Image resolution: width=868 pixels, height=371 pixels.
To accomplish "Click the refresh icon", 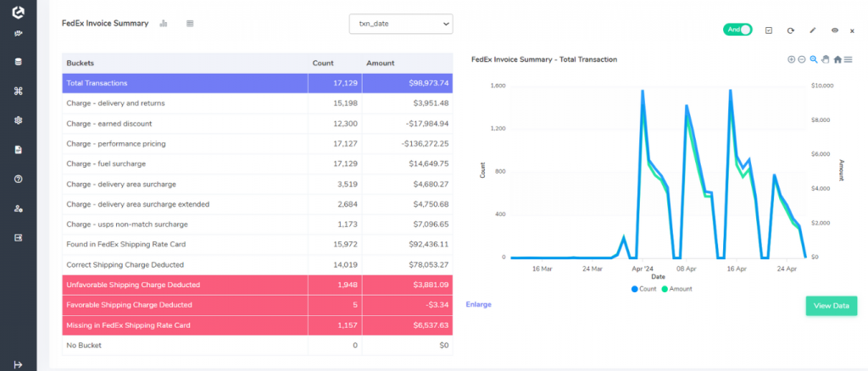I will click(x=791, y=30).
